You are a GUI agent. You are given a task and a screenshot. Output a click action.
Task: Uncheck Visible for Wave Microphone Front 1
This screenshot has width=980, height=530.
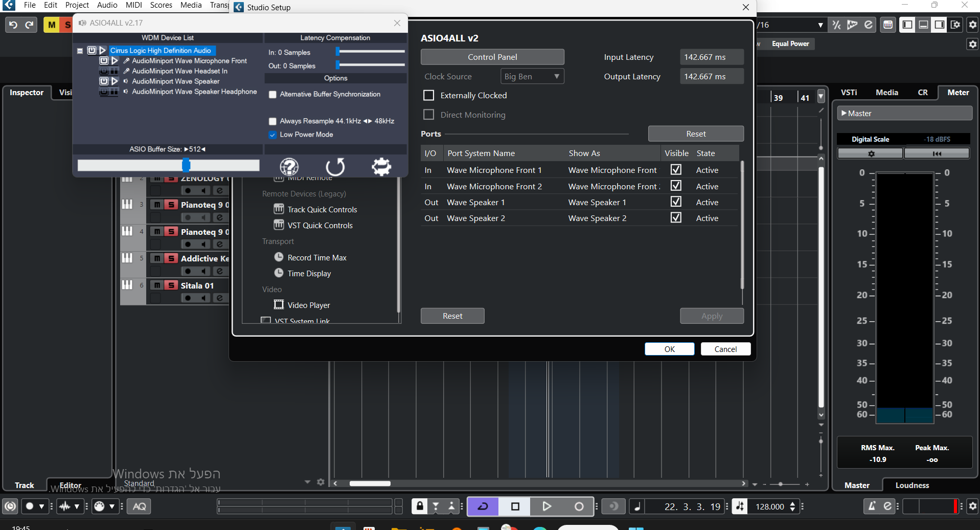pyautogui.click(x=676, y=169)
